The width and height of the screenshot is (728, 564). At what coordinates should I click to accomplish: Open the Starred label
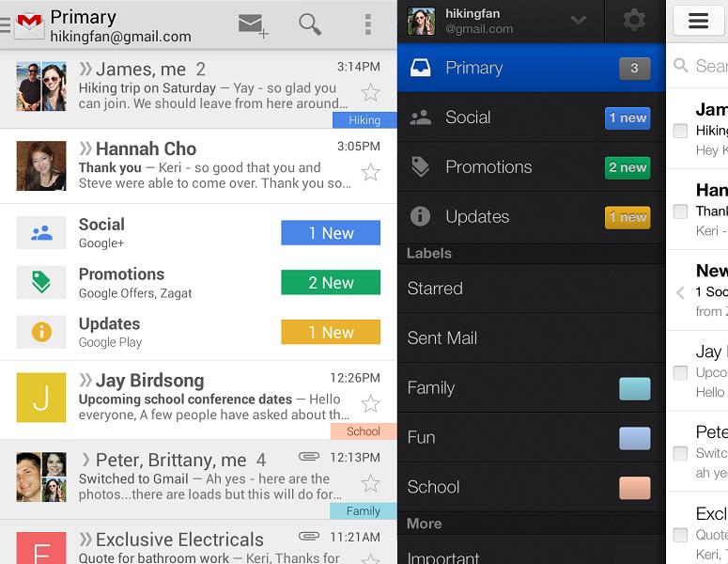click(x=532, y=289)
